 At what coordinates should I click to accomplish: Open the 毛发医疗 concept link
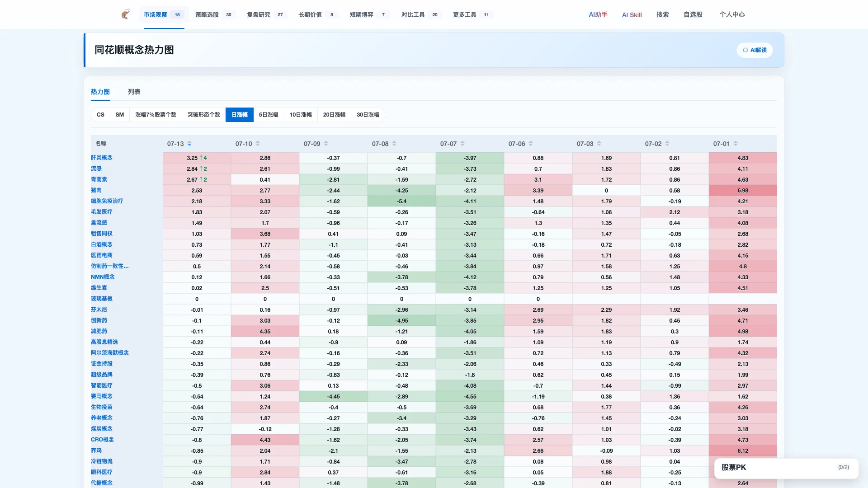pyautogui.click(x=102, y=212)
